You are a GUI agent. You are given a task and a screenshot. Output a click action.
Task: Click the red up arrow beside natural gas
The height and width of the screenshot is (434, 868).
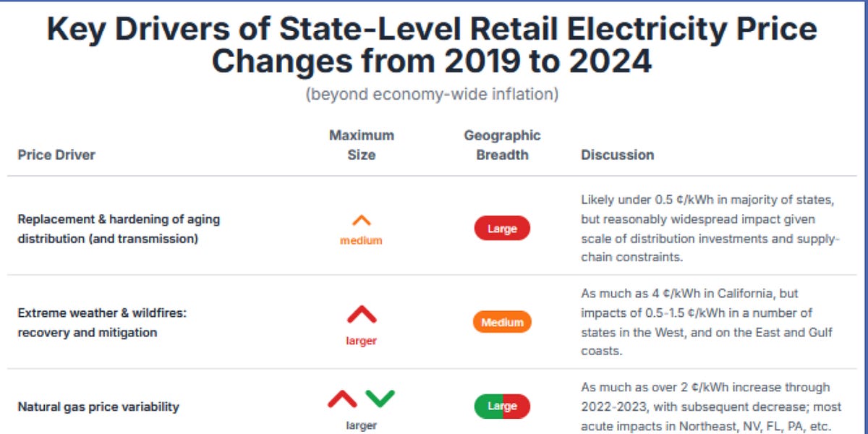(342, 399)
